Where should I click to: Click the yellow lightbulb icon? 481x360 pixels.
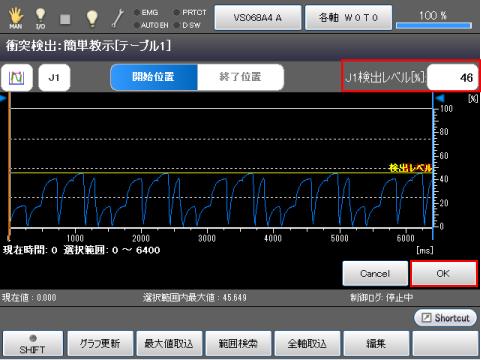[92, 18]
